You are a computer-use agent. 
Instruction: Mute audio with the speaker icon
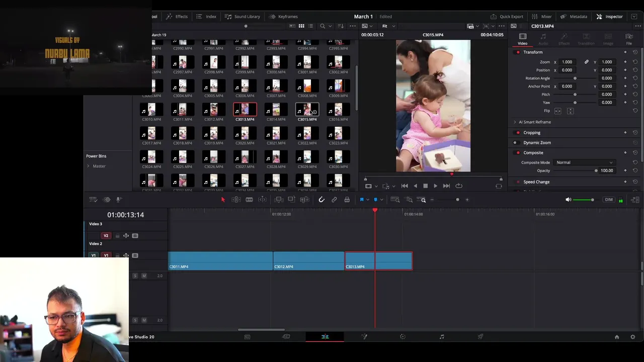[568, 200]
